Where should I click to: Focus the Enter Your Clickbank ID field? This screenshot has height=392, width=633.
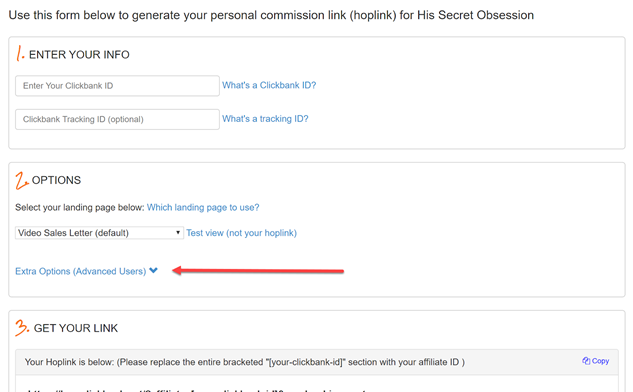pyautogui.click(x=117, y=86)
